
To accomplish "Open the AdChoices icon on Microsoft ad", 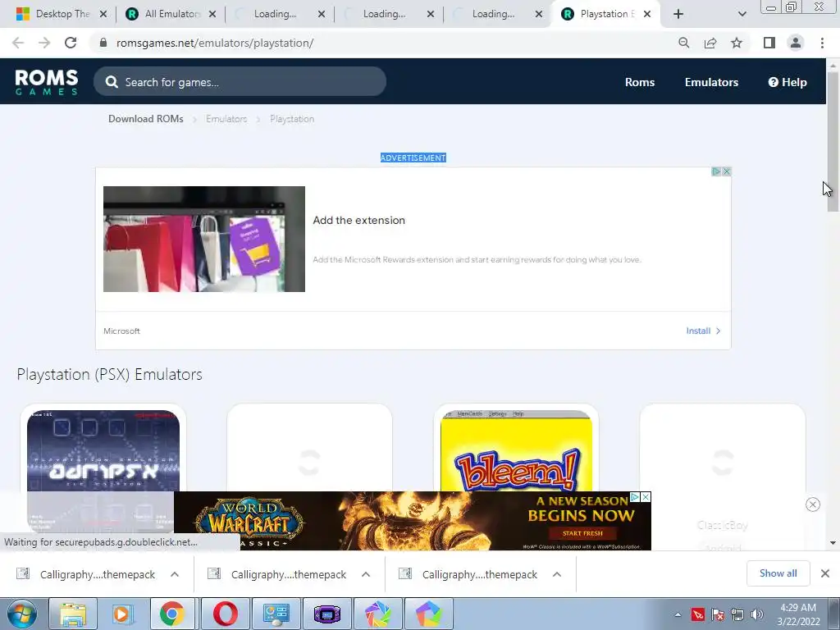I will pos(715,171).
